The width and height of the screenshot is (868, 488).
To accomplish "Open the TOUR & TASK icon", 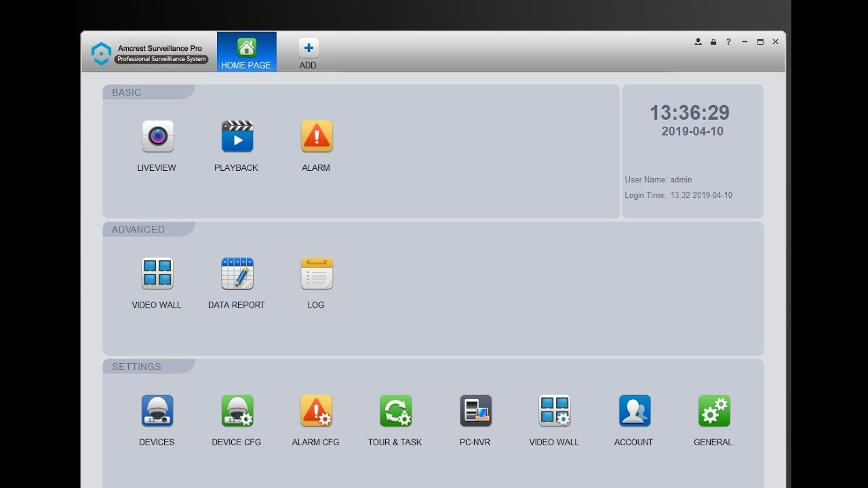I will 396,411.
